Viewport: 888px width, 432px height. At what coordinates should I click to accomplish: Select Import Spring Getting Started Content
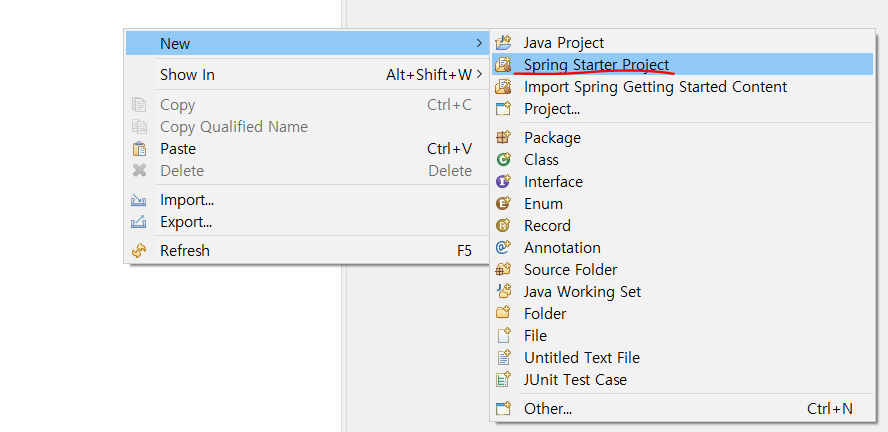[682, 87]
